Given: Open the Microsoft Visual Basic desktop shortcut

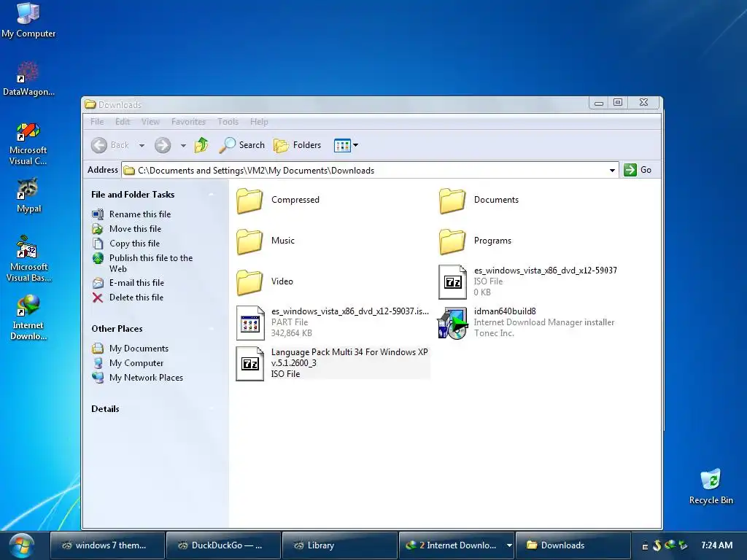Looking at the screenshot, I should pos(28,259).
